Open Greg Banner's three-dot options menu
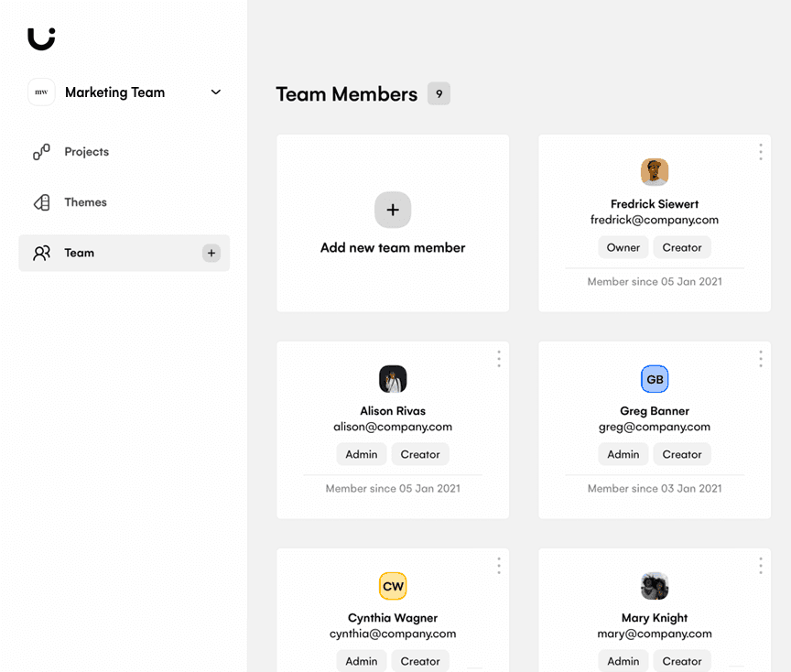 click(x=760, y=359)
